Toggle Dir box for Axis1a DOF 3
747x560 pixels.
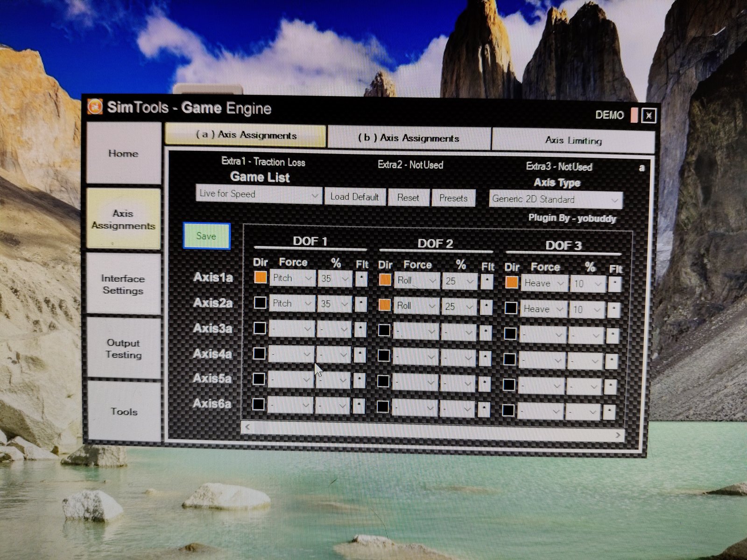coord(512,282)
